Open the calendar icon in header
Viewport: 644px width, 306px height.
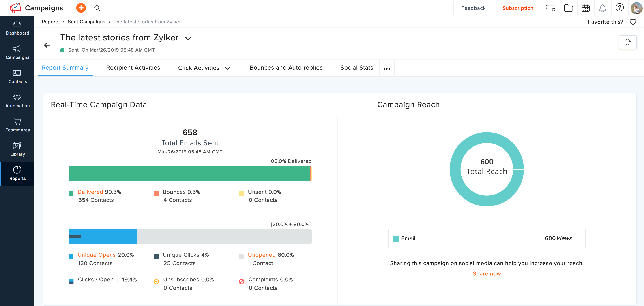586,8
